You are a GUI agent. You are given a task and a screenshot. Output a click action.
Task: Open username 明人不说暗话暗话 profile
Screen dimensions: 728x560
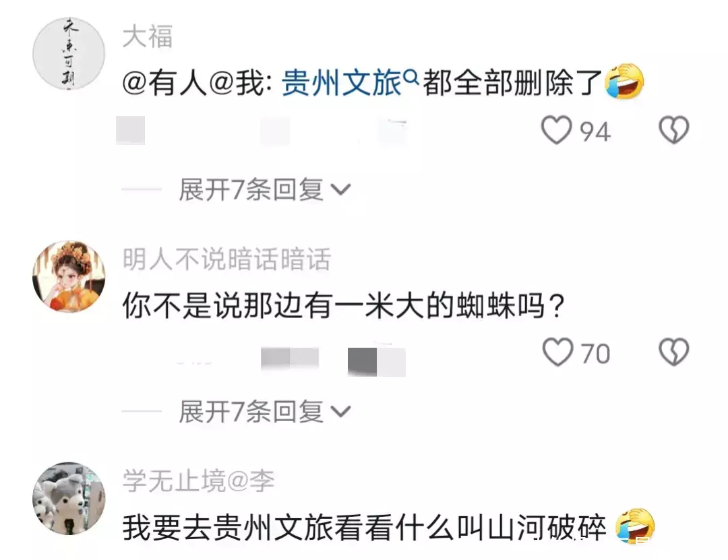coord(226,259)
